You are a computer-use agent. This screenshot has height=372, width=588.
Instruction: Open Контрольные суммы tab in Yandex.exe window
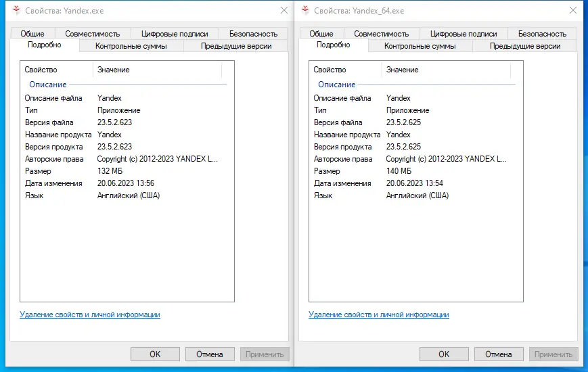(131, 46)
